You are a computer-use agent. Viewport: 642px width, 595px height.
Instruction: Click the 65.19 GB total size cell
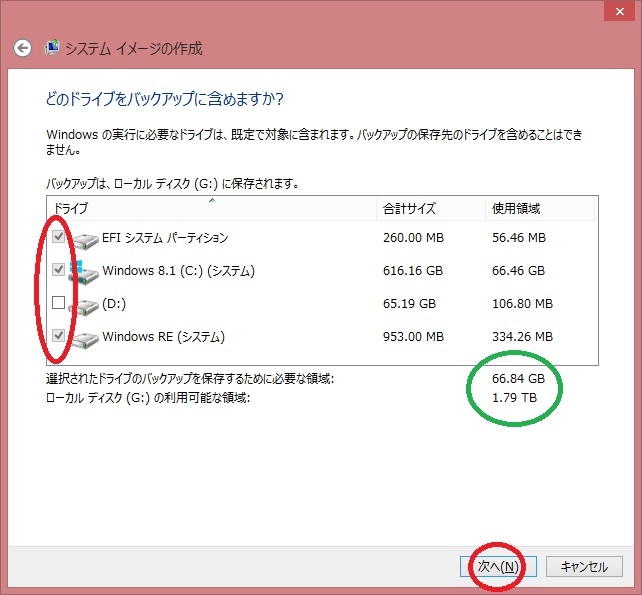pyautogui.click(x=409, y=304)
